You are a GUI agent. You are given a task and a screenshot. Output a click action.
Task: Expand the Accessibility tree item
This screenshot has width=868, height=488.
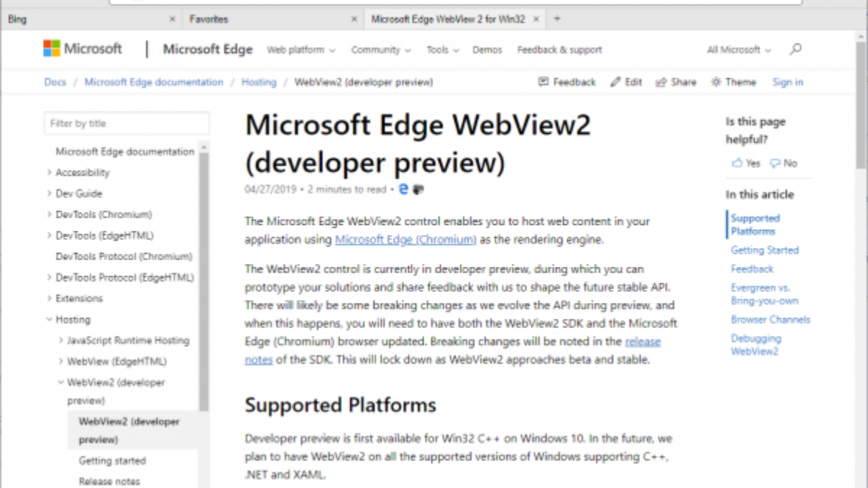(x=49, y=173)
